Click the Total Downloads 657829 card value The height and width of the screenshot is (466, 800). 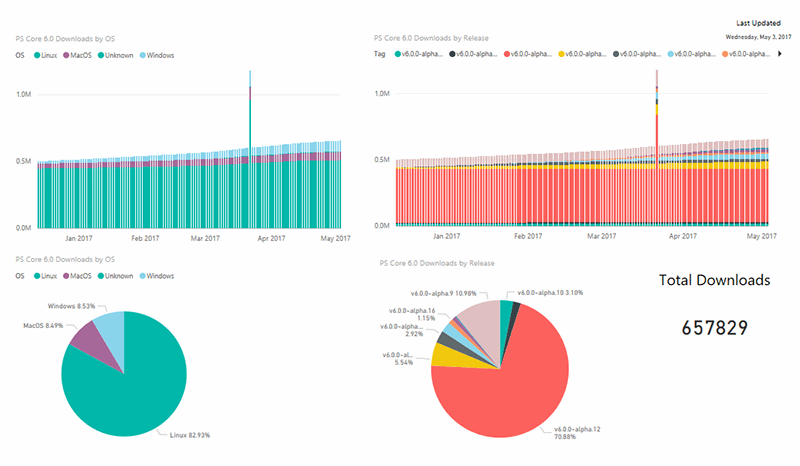click(714, 327)
